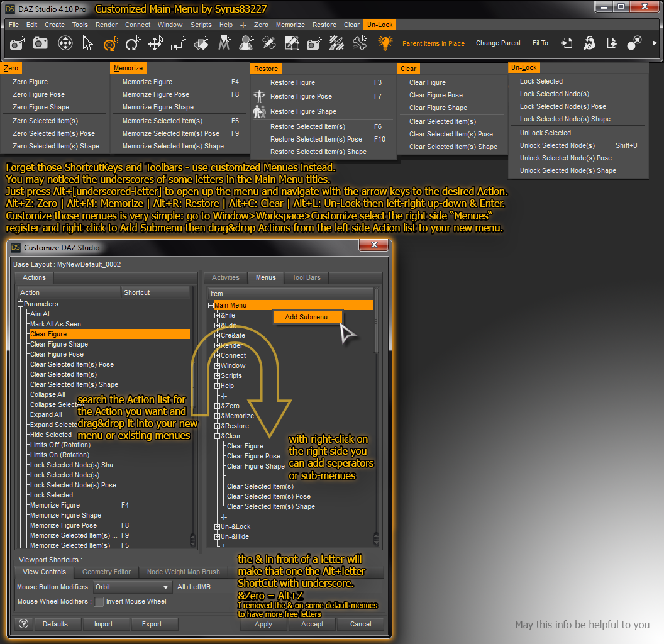
Task: Click the orange light bulb icon
Action: pyautogui.click(x=385, y=43)
